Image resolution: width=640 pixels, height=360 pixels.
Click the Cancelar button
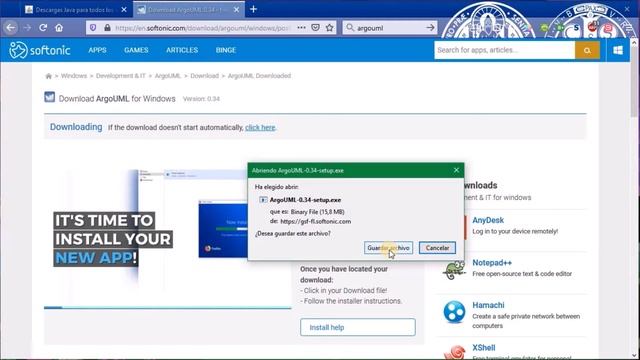[x=437, y=248]
